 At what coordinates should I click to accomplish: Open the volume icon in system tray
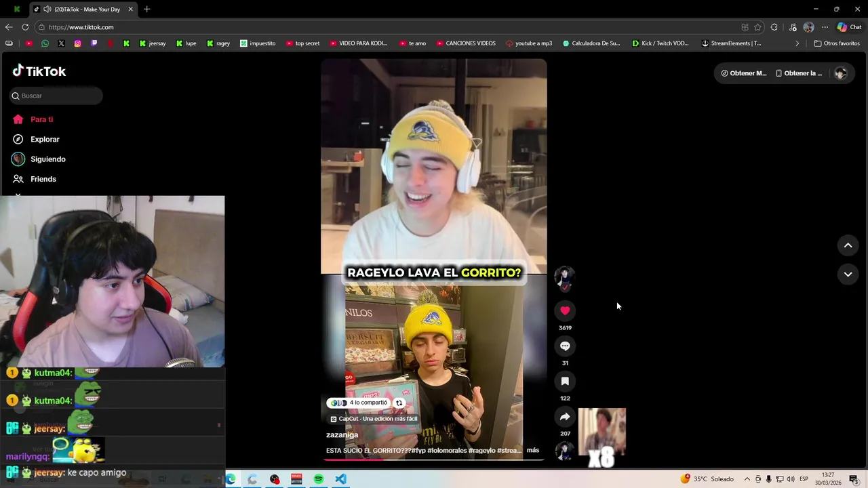tap(791, 479)
